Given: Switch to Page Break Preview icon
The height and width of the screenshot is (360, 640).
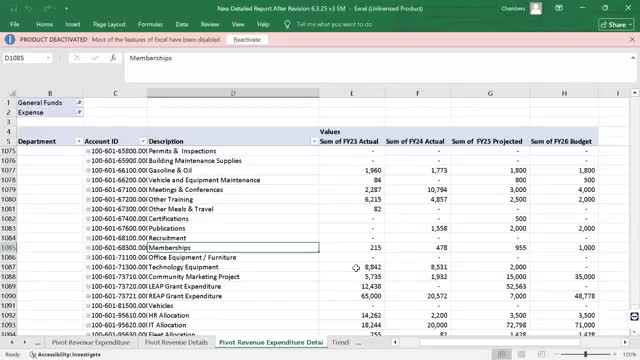Looking at the screenshot, I should click(542, 354).
